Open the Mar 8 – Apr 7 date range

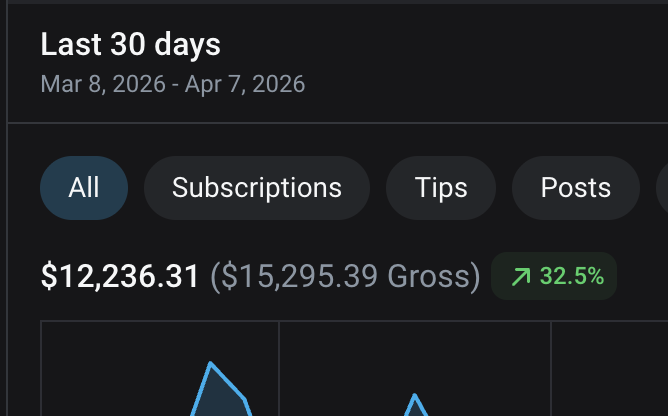[173, 84]
